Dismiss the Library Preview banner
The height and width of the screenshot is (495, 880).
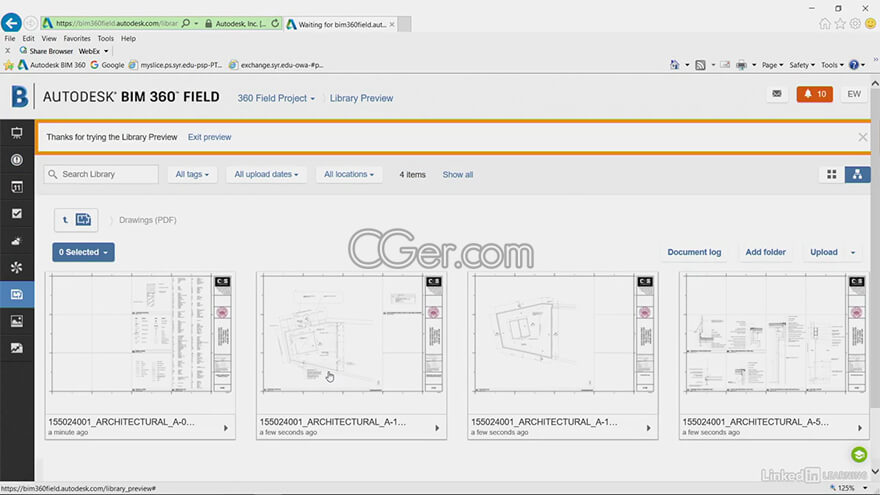[863, 137]
